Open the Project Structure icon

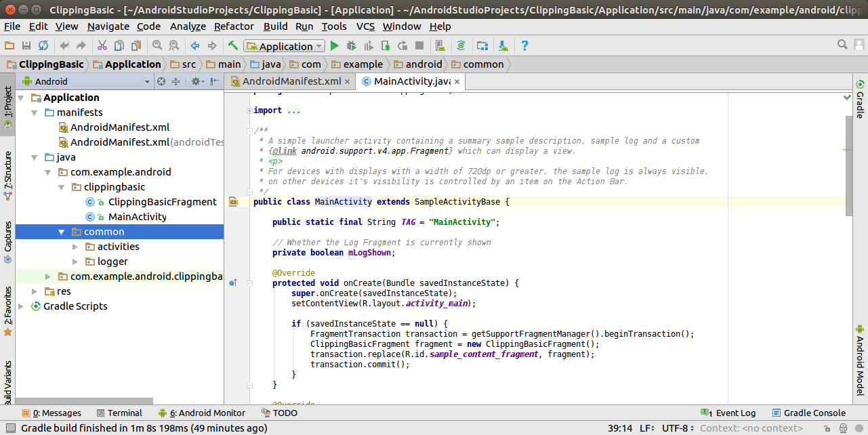point(482,45)
